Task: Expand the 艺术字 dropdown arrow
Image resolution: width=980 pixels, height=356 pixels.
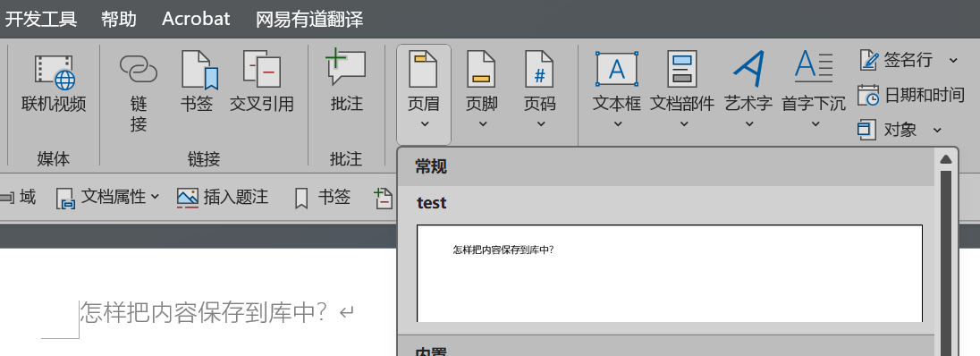Action: [x=749, y=123]
